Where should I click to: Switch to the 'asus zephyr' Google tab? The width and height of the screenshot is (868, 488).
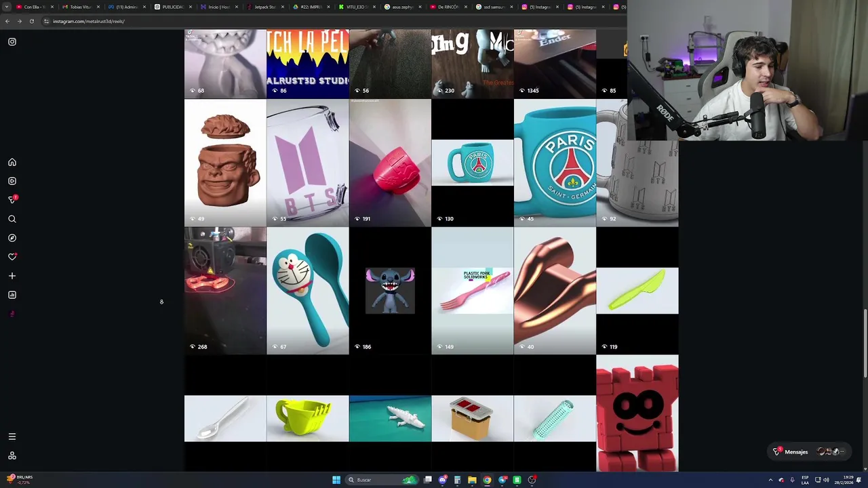(403, 7)
